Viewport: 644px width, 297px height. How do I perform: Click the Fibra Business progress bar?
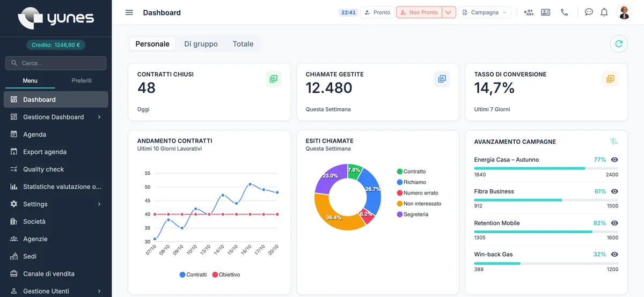click(546, 200)
